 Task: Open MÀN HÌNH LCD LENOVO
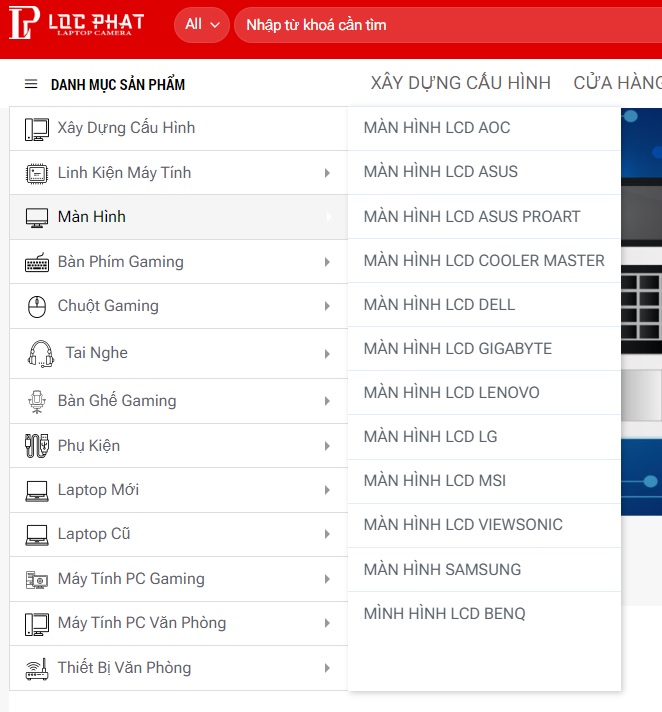(484, 393)
